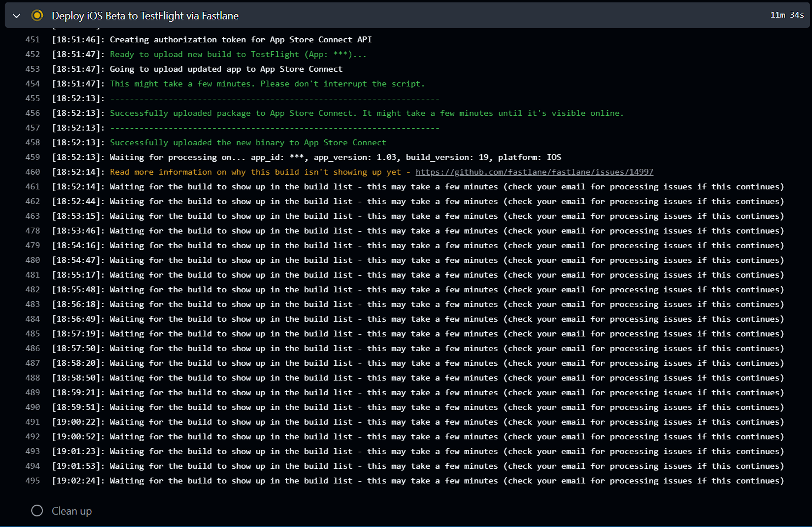
Task: Click the waiting log entry timestamped 18:52:14 on line 461
Action: point(418,186)
